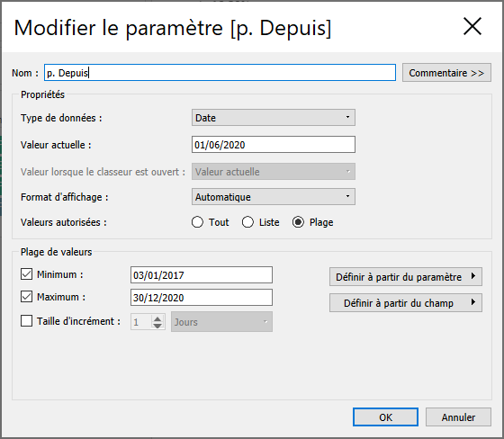
Task: Open the Jours unit dropdown
Action: pos(221,322)
